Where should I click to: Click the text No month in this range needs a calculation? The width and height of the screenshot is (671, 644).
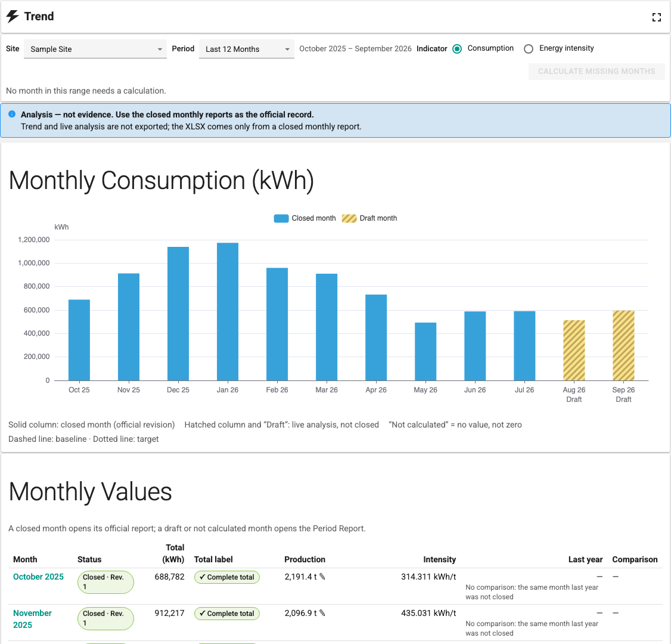point(86,91)
